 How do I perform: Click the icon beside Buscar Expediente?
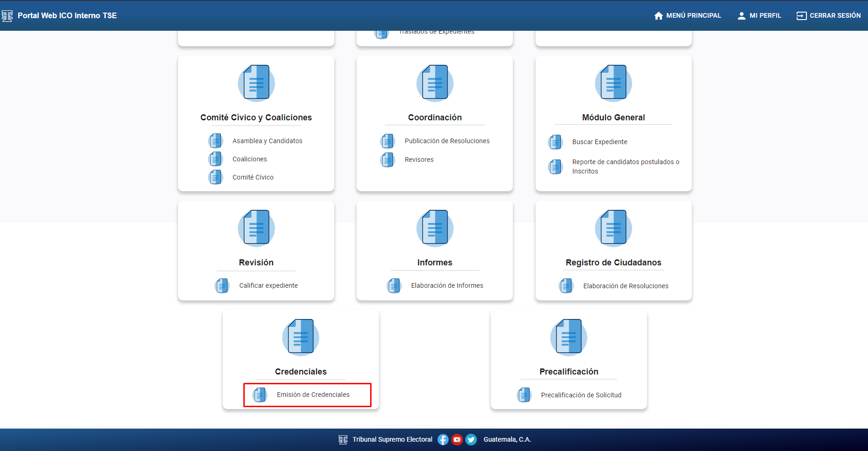click(x=556, y=142)
